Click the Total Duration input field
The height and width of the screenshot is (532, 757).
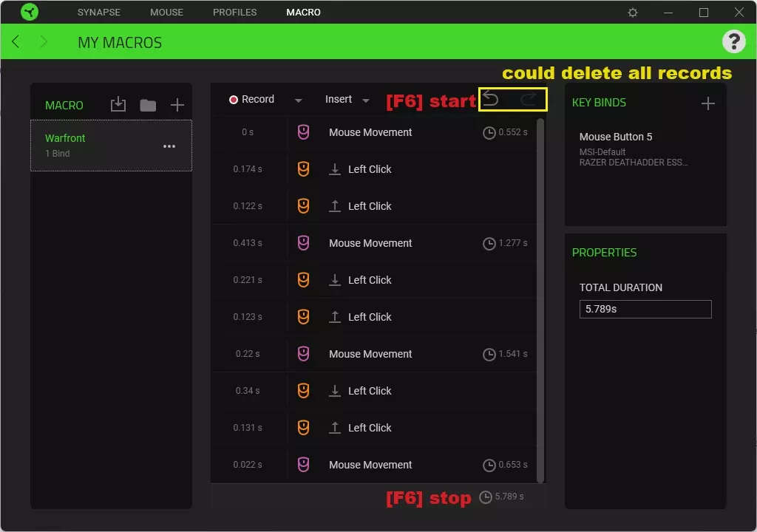click(645, 309)
